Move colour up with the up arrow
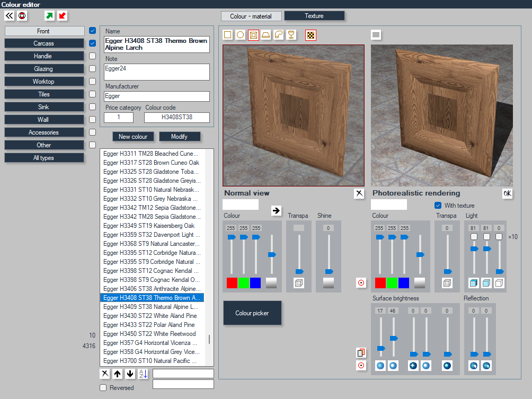The width and height of the screenshot is (532, 399). pos(118,374)
